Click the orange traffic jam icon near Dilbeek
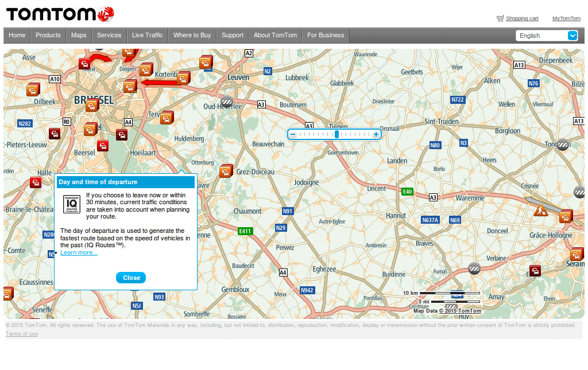 click(33, 90)
